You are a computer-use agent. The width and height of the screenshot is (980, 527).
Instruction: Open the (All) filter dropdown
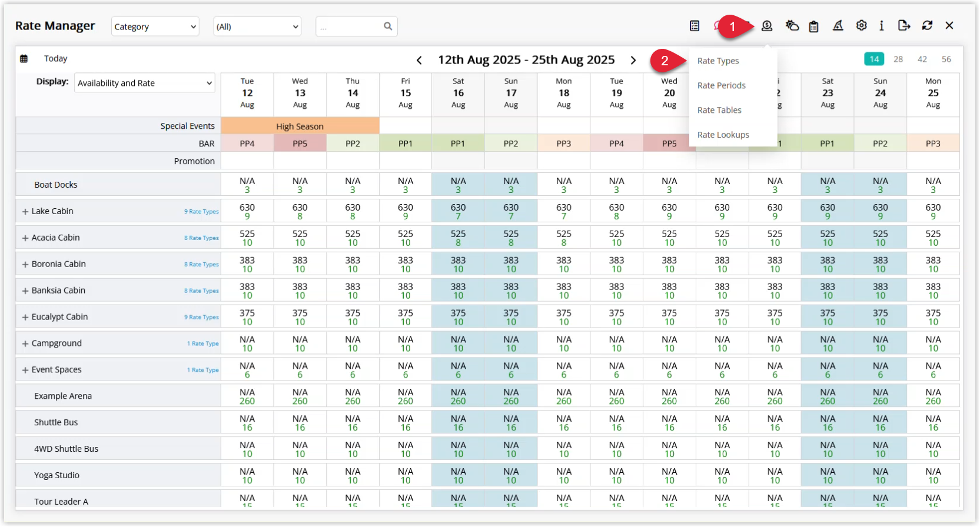pyautogui.click(x=257, y=26)
